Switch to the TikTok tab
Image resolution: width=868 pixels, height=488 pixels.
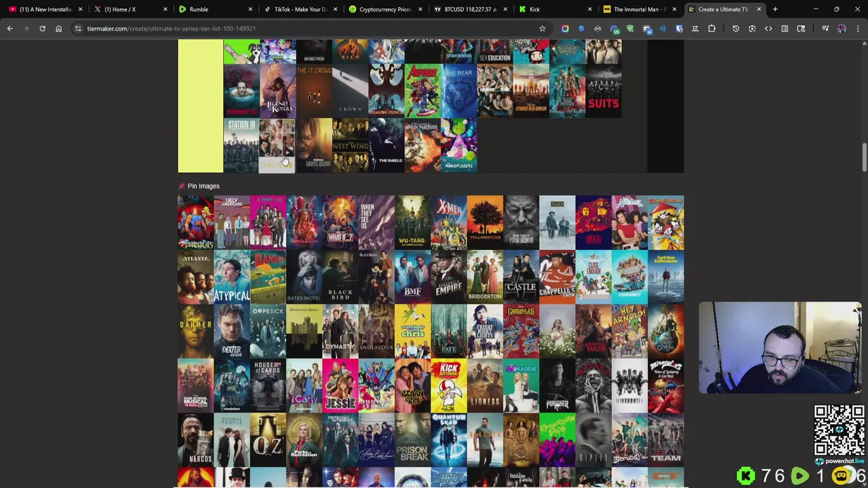point(299,9)
